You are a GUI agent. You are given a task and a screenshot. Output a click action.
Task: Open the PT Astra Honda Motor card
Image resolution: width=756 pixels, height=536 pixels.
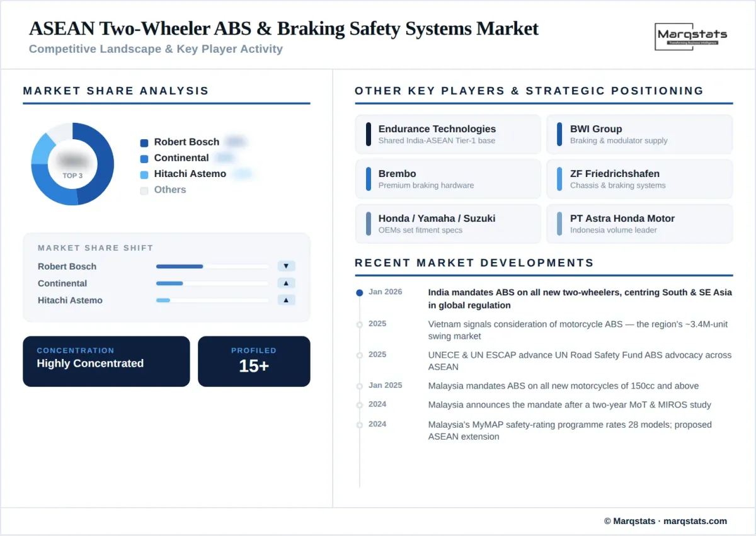coord(639,224)
